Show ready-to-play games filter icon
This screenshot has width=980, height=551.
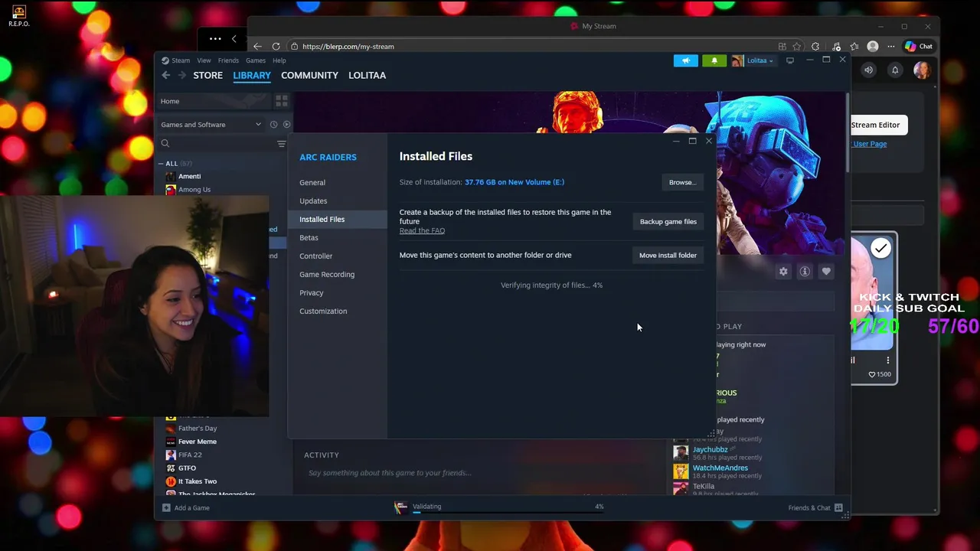pyautogui.click(x=287, y=125)
